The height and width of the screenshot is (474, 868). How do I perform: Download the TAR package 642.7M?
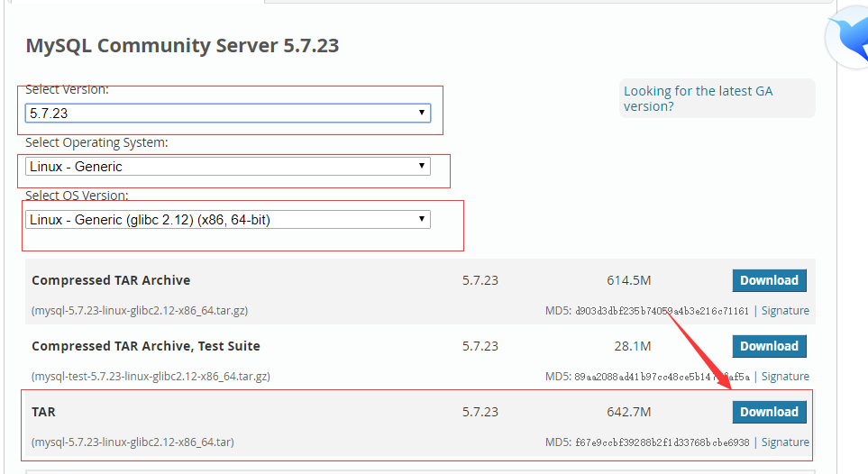(769, 412)
